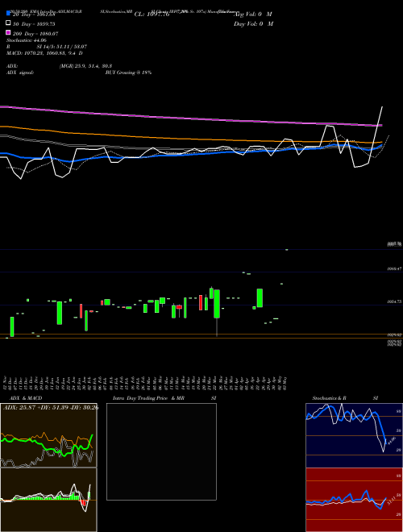Click the white 50 Day EMA legend swatch
Image resolution: width=403 pixels, height=532 pixels.
coord(8,23)
